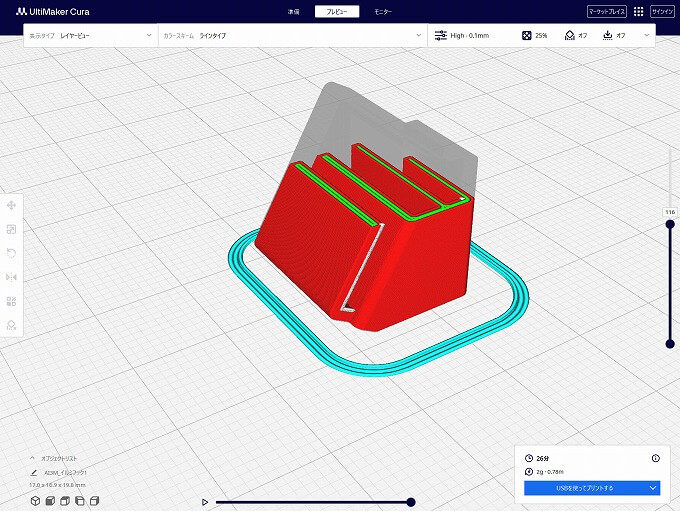680x511 pixels.
Task: Play the layer simulation animation
Action: coord(205,502)
